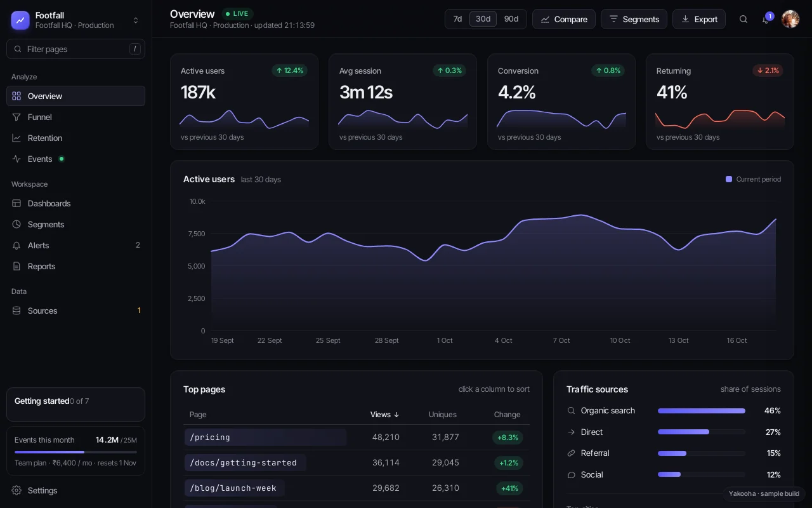Open the /pricing page row
812x508 pixels.
pyautogui.click(x=357, y=438)
